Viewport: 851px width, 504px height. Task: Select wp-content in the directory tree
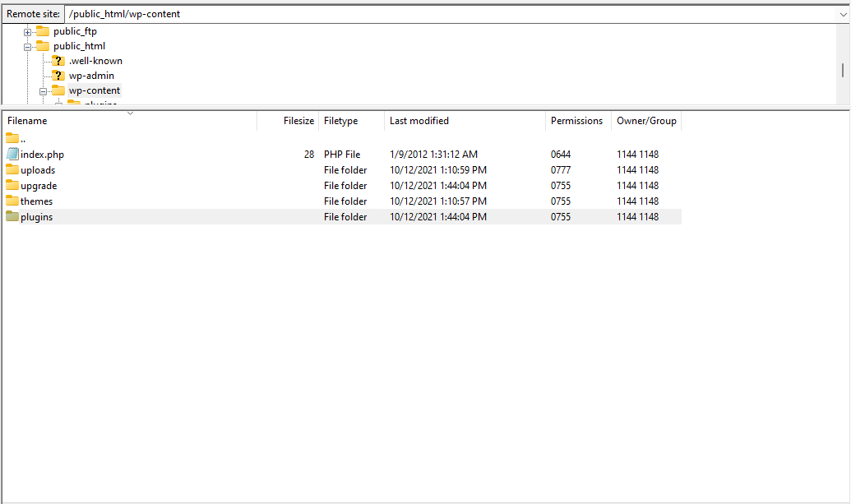coord(94,90)
